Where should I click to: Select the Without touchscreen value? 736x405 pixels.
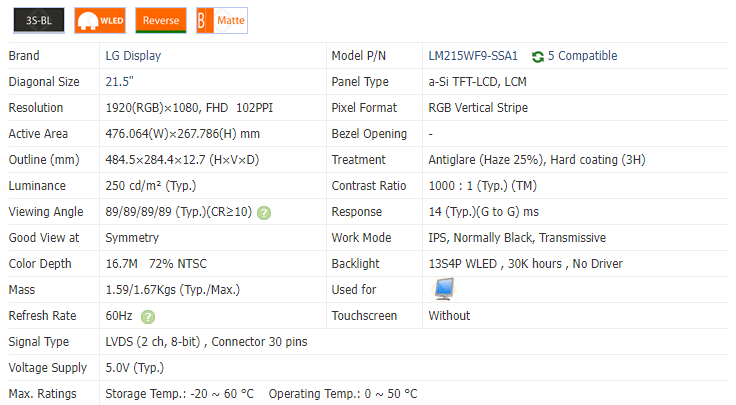[x=449, y=316]
